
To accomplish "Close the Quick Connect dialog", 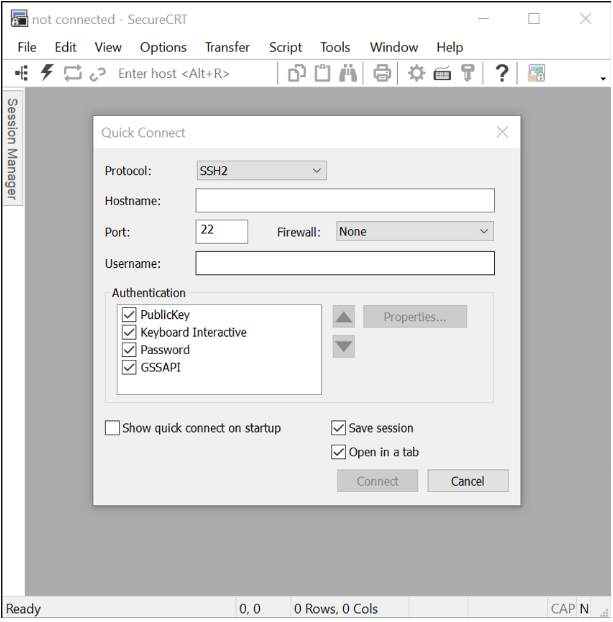I will (x=503, y=132).
